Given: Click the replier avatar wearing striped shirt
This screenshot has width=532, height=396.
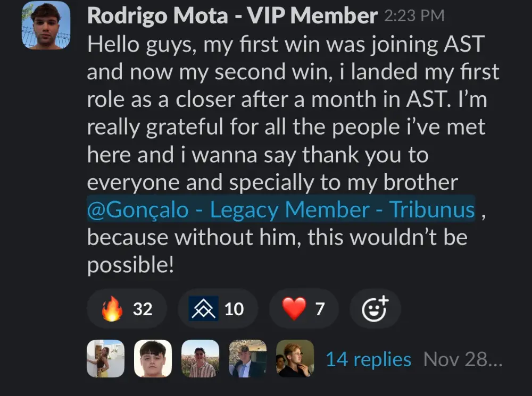Looking at the screenshot, I should click(x=200, y=359).
